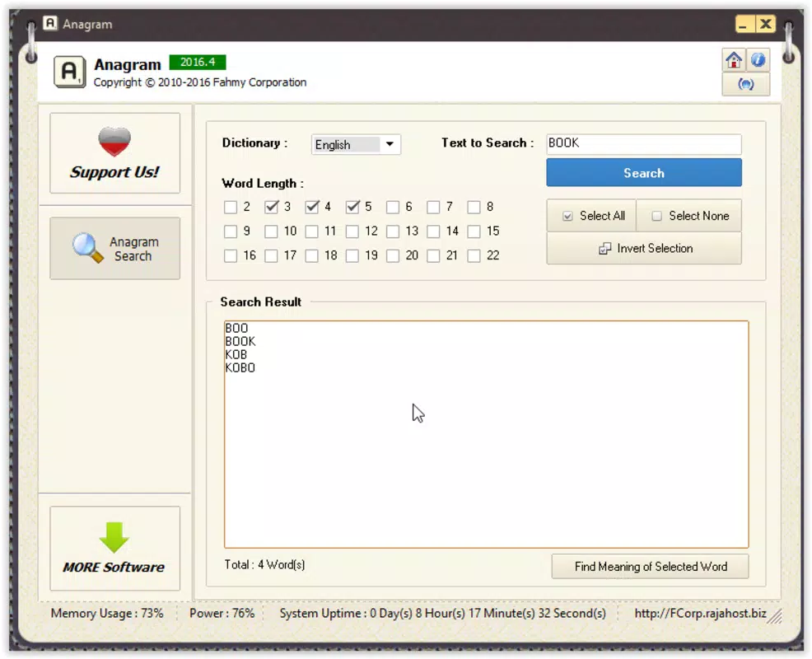Uncheck word length 5

[352, 208]
